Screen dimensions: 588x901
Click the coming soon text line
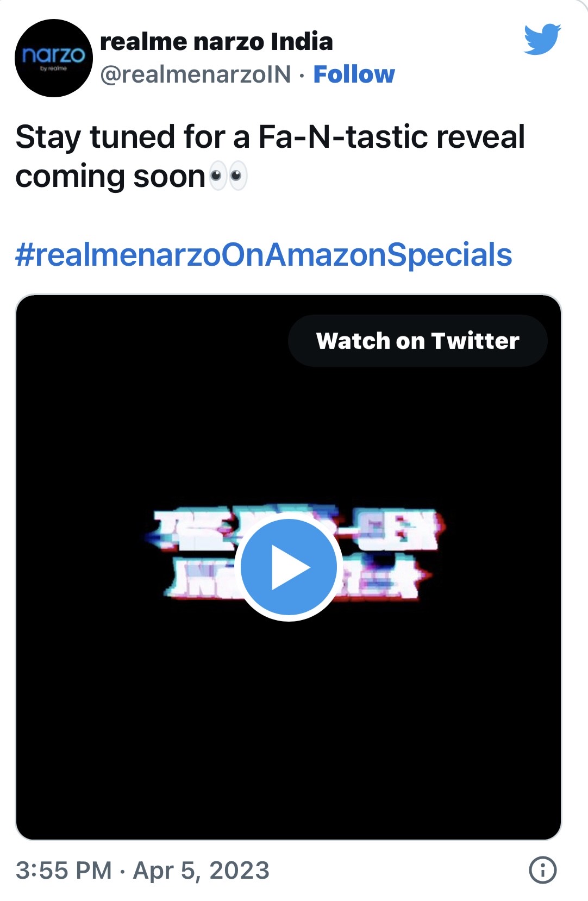point(110,177)
